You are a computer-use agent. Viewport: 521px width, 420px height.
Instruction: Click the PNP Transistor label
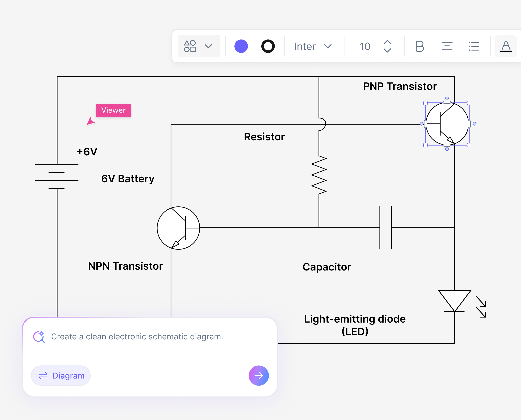(x=400, y=86)
